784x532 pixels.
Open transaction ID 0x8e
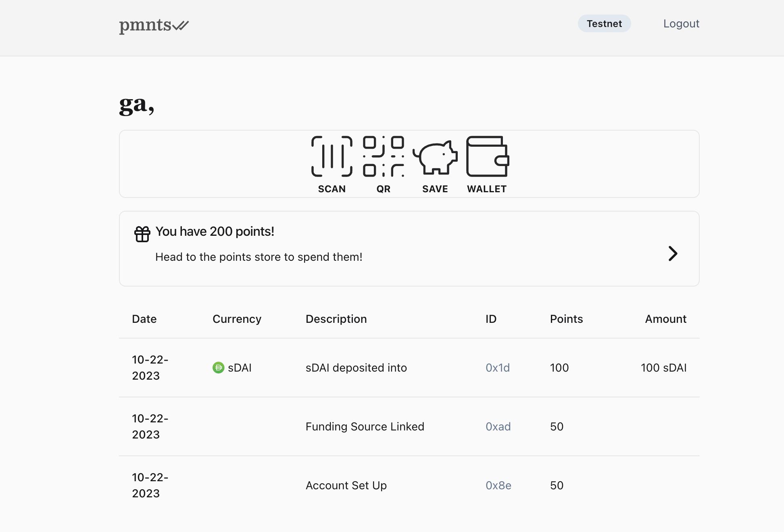[498, 485]
